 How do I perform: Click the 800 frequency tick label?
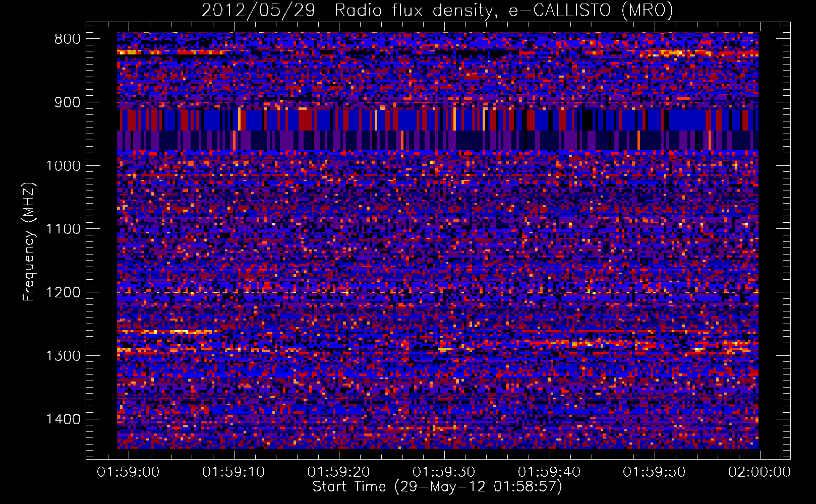[x=68, y=39]
